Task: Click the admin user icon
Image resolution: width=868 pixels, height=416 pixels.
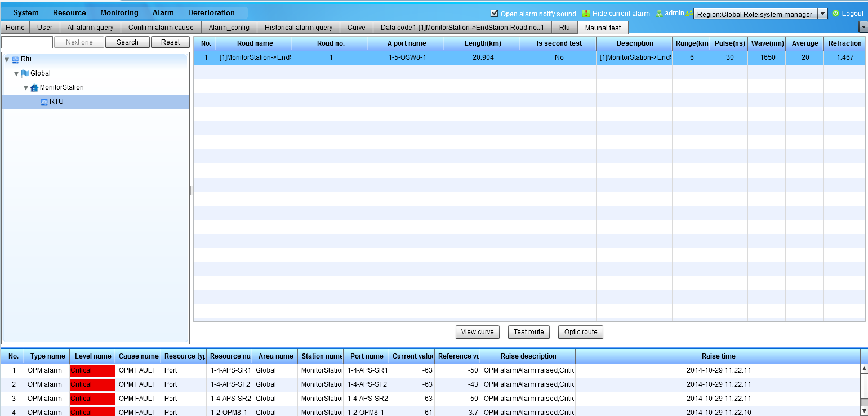Action: [659, 13]
